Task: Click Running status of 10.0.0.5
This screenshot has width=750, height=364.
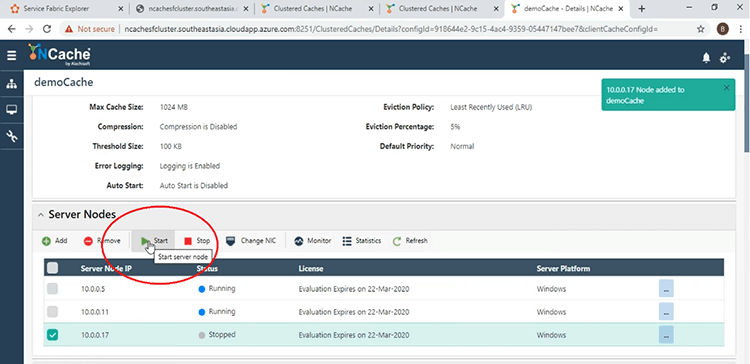Action: (217, 289)
